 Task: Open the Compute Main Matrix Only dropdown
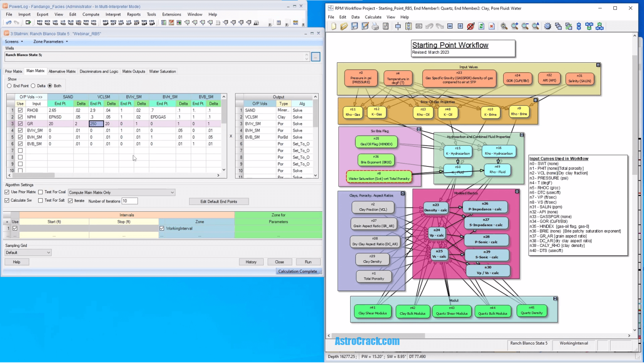click(x=171, y=192)
